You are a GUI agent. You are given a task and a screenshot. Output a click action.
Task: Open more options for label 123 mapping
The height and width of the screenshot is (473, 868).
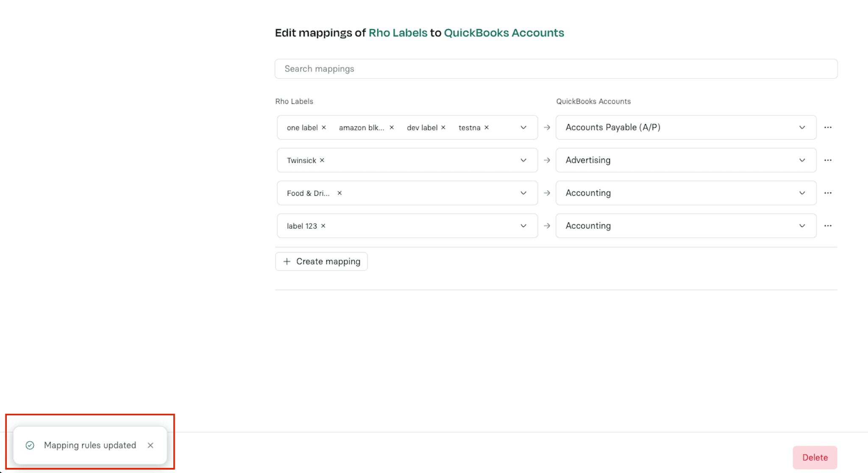(828, 226)
